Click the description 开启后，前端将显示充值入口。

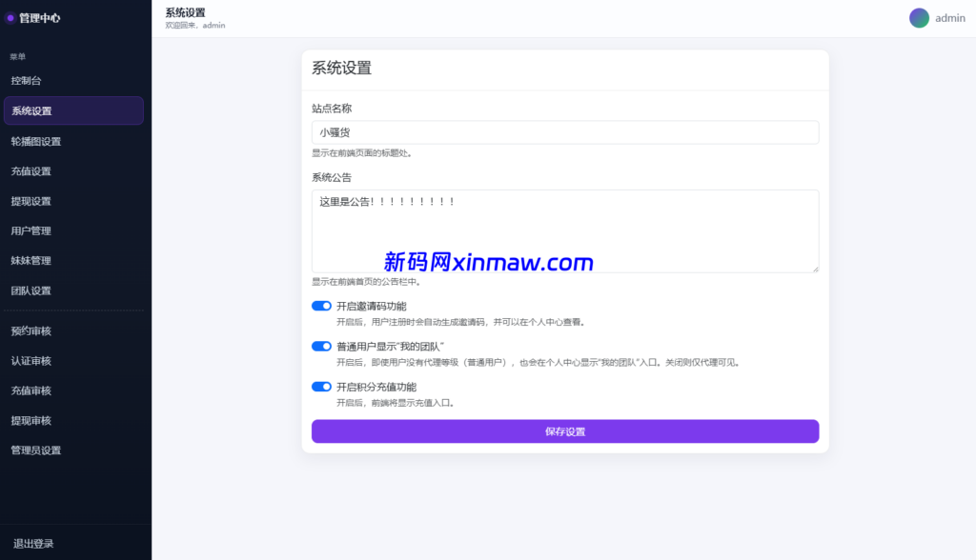click(396, 403)
